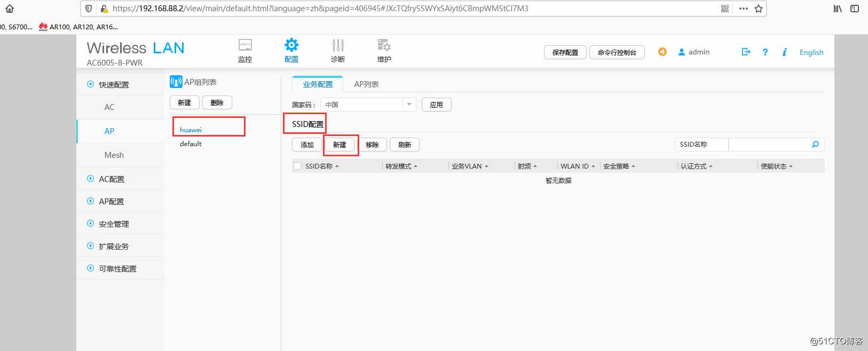Tick the select-all checkbox in SSID table header
The image size is (868, 351).
point(297,166)
